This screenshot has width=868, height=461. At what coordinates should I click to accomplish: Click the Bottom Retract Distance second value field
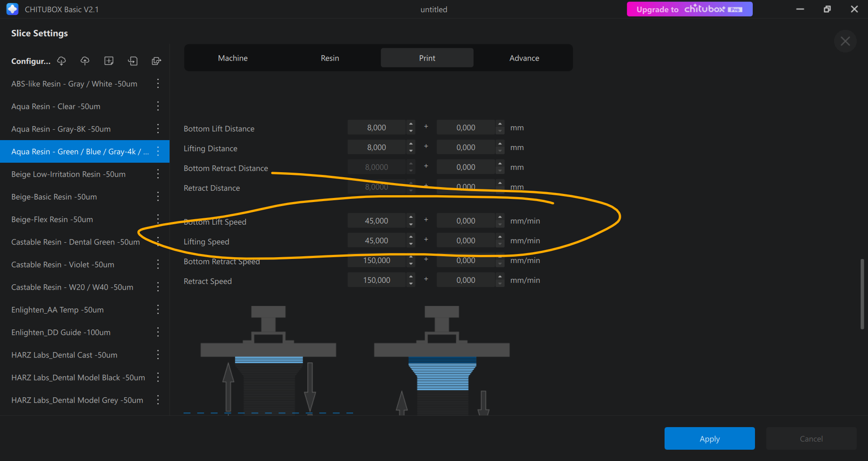click(x=466, y=167)
